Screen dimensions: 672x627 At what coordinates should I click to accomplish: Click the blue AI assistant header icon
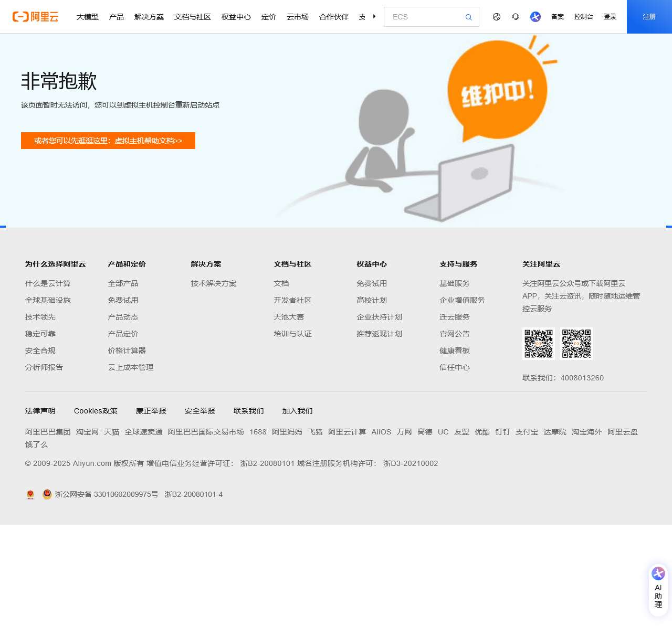pos(535,17)
